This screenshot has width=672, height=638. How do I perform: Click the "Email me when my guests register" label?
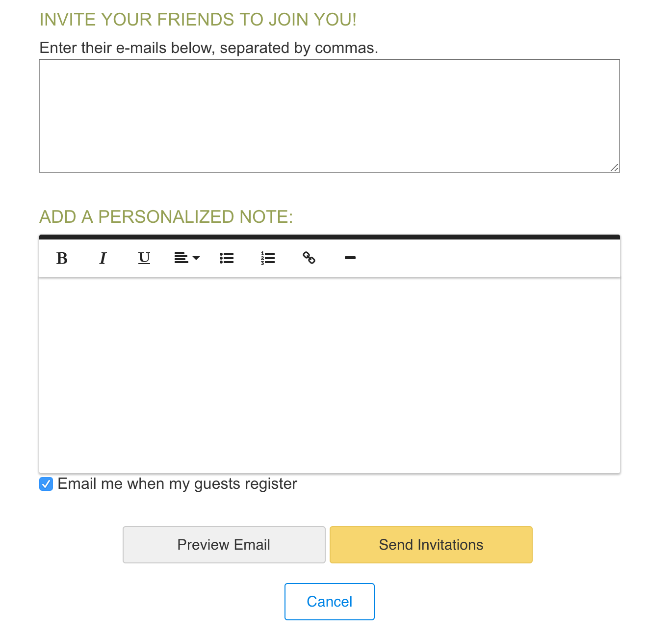(178, 484)
